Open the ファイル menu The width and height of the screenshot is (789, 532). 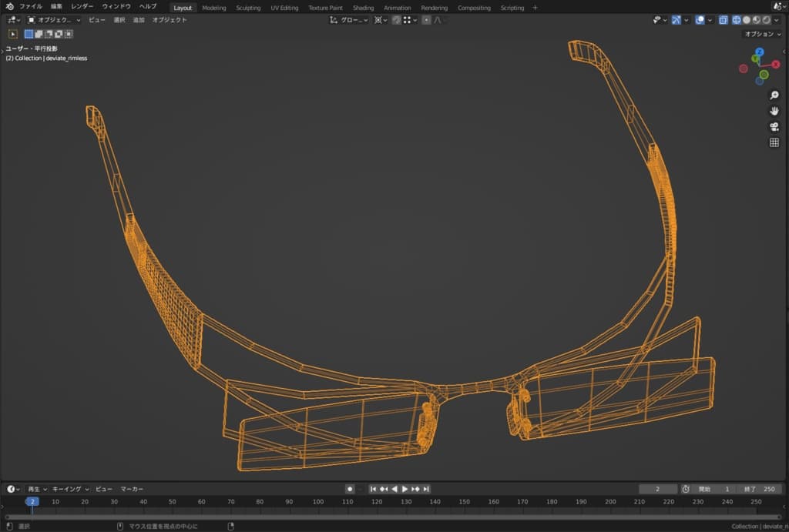click(x=31, y=7)
